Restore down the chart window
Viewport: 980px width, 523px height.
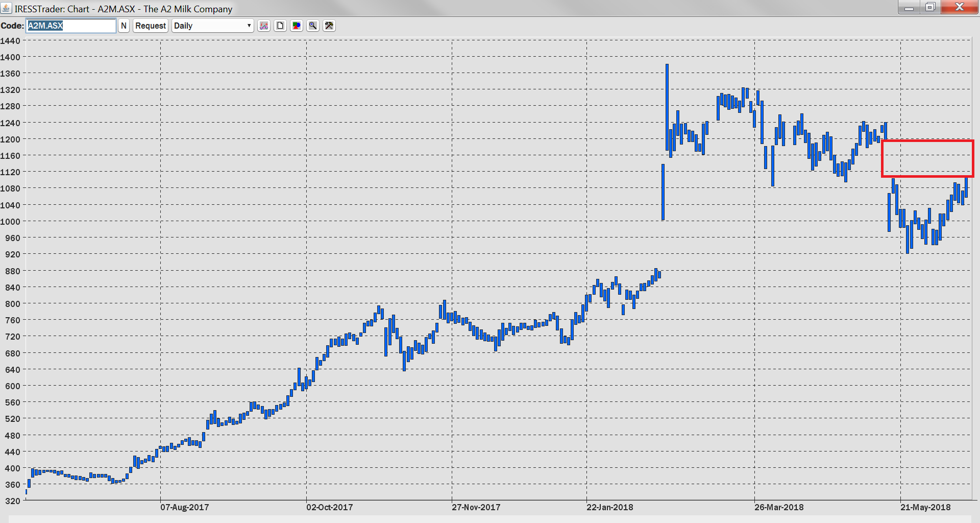(x=930, y=7)
